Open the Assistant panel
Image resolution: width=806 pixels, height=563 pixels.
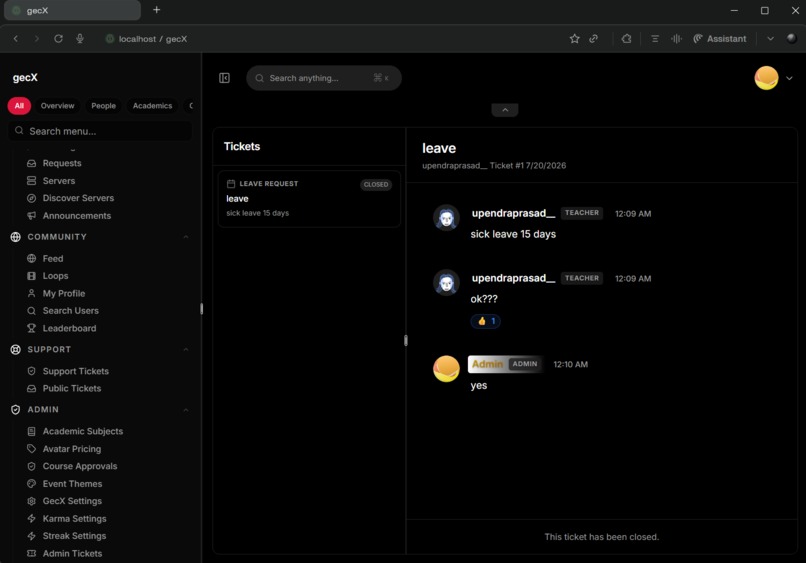coord(720,39)
